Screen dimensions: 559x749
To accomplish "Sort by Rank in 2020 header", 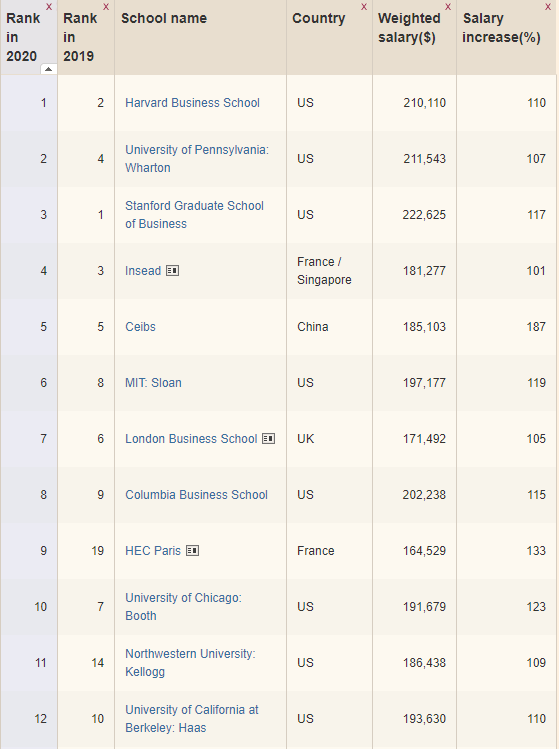I will (x=22, y=37).
